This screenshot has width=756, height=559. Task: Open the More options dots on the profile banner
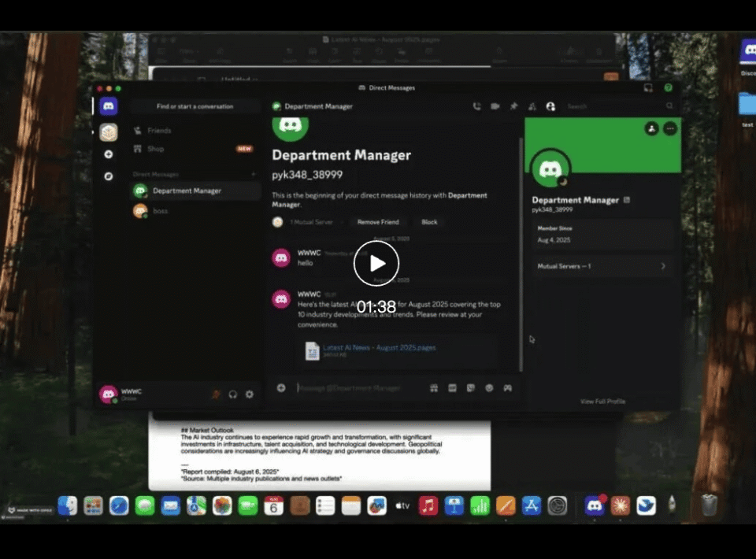pos(670,128)
